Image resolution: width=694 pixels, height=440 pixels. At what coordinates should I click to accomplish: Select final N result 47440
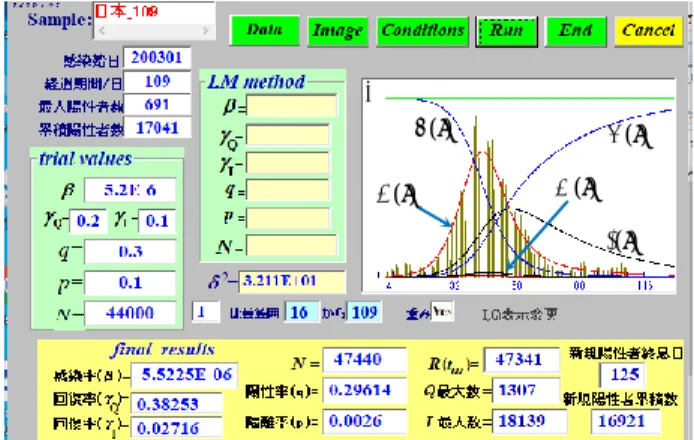tap(365, 359)
